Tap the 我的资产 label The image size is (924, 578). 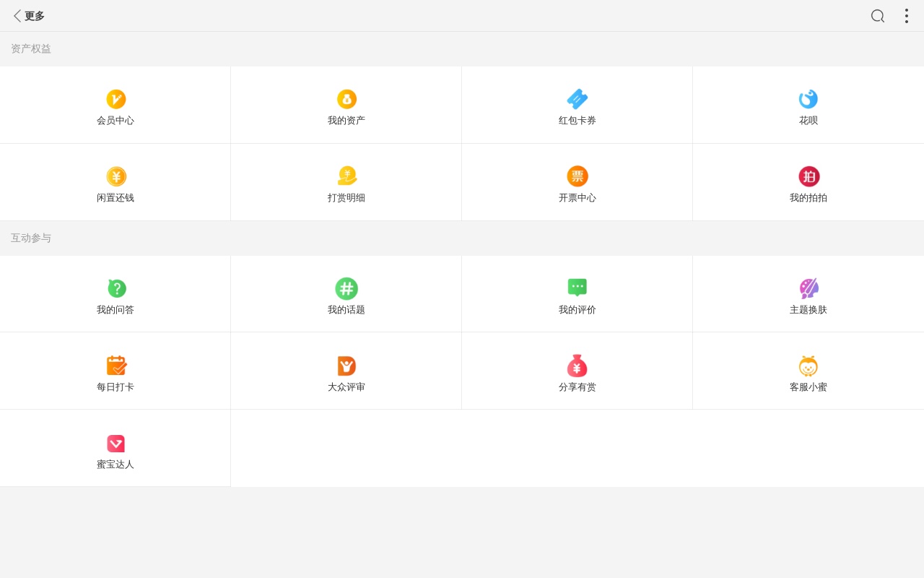(346, 121)
